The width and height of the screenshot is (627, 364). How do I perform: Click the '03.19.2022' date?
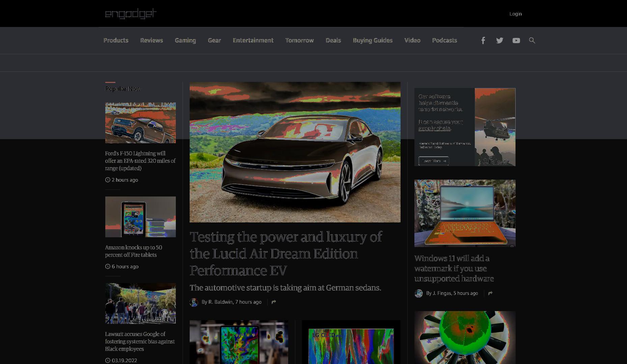(124, 361)
